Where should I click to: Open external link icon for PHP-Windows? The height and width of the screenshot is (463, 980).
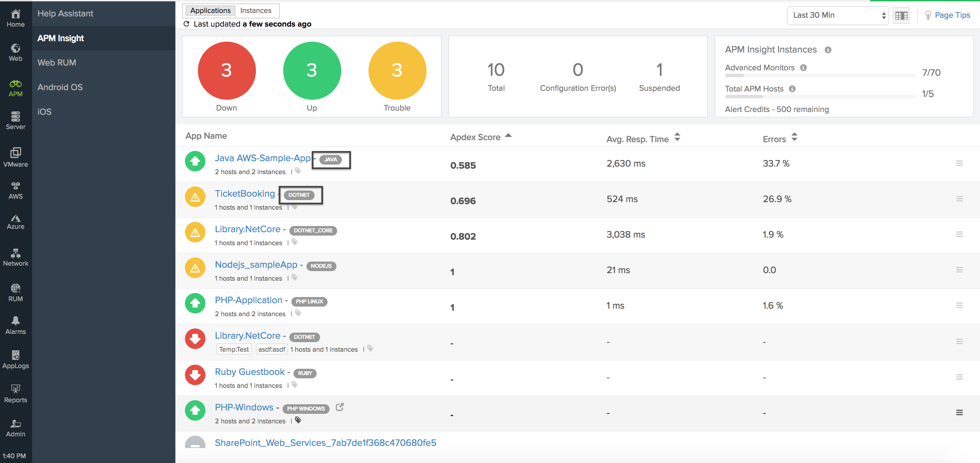coord(340,407)
